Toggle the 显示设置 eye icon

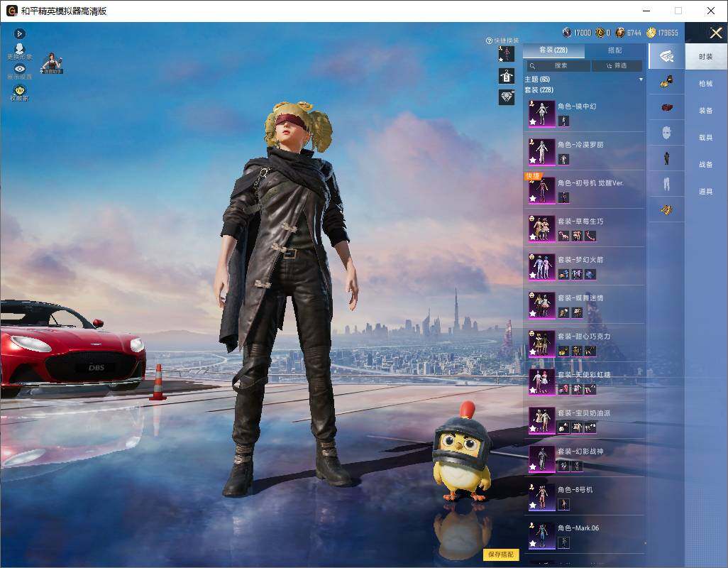19,69
